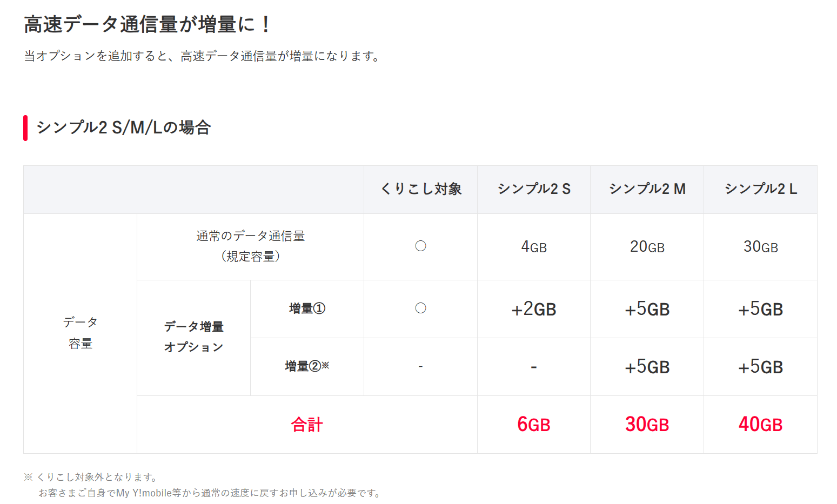This screenshot has height=504, width=837.
Task: Click the red 40GB total value
Action: point(761,425)
